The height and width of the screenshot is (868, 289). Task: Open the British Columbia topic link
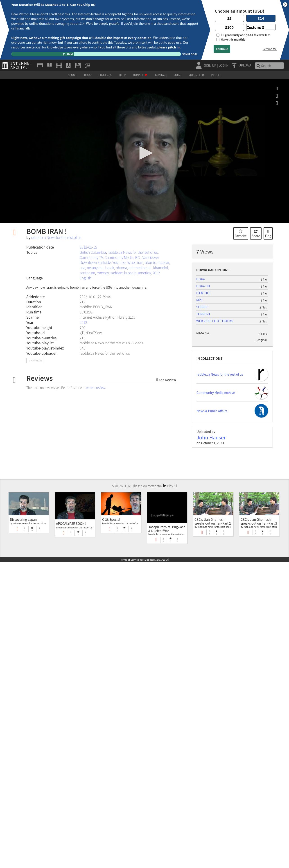pyautogui.click(x=93, y=252)
